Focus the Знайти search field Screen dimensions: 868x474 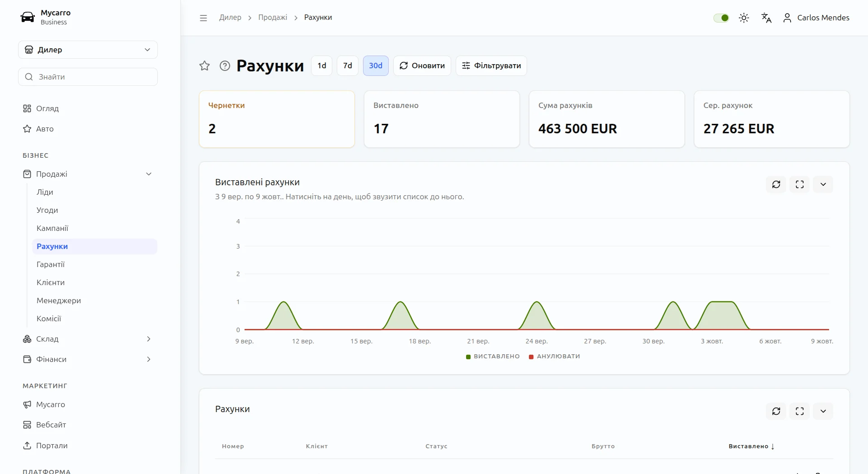[88, 77]
